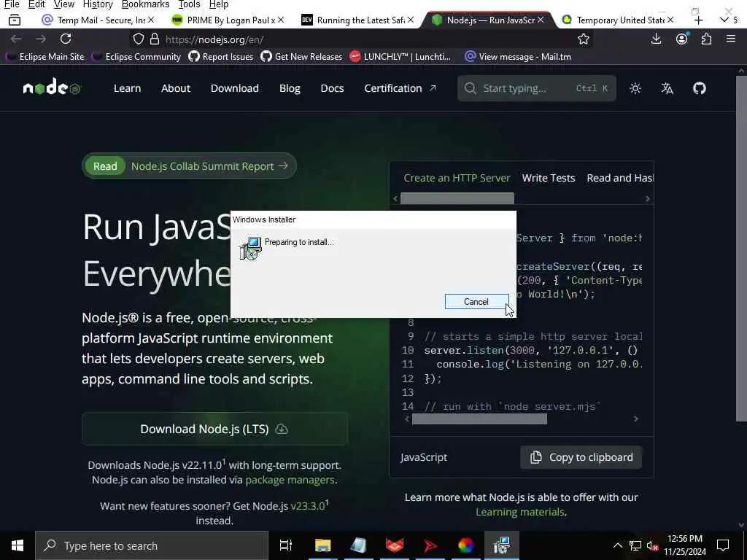Open the notification center icon

(723, 545)
